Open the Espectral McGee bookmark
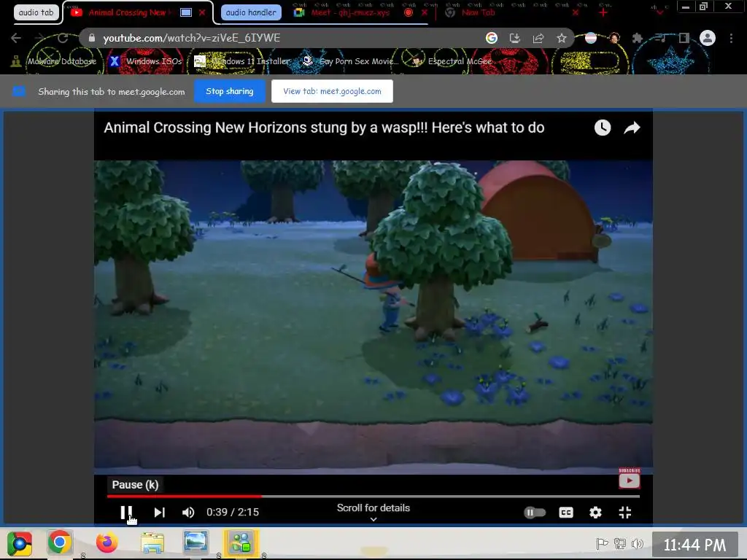The width and height of the screenshot is (747, 560). 452,61
